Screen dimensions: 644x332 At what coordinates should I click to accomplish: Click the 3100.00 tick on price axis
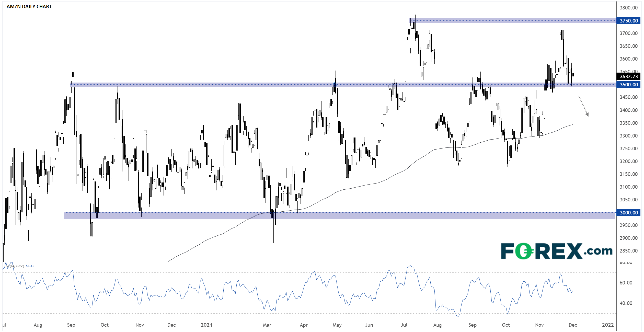pyautogui.click(x=629, y=187)
